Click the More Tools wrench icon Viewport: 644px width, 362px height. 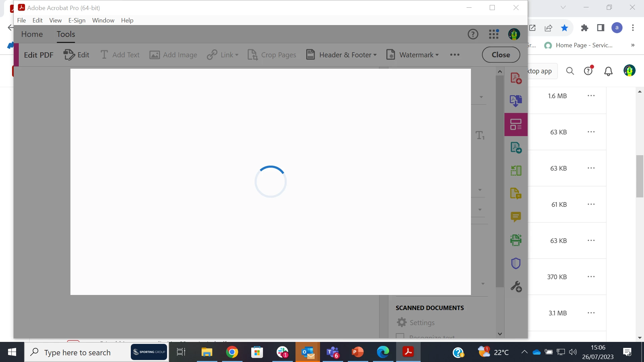[516, 287]
